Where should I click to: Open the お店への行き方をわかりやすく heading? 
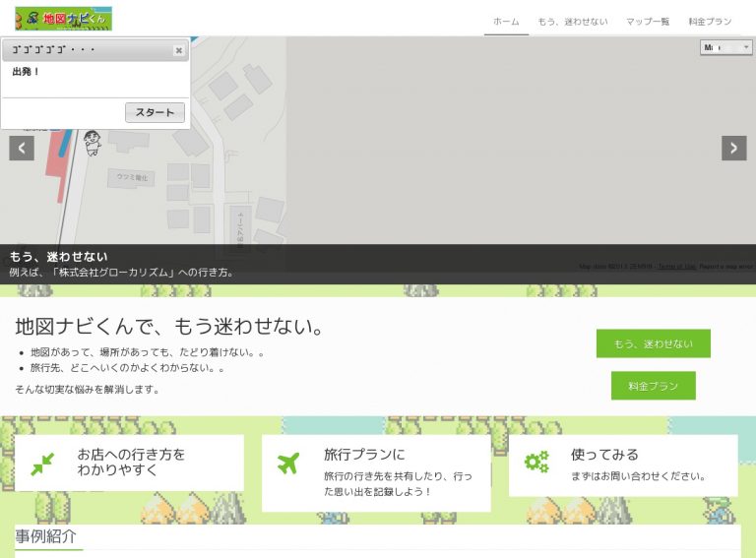point(131,462)
